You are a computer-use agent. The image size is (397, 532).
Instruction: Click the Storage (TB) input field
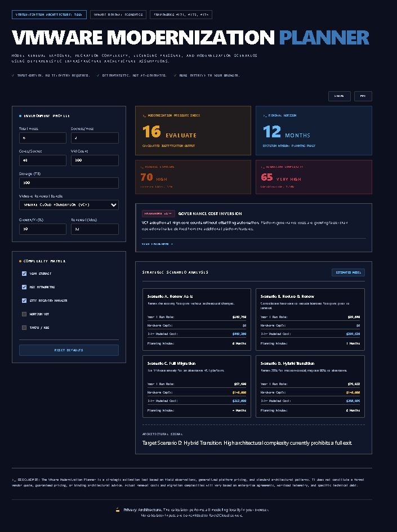[x=69, y=182]
